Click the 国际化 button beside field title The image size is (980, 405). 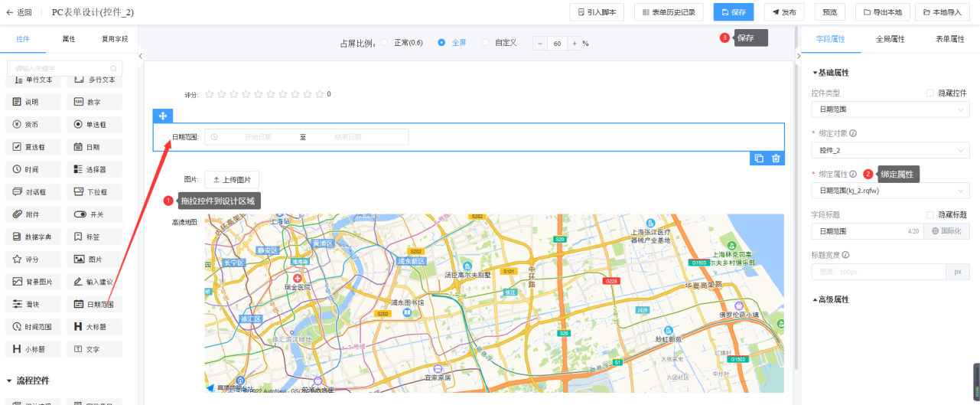coord(946,231)
